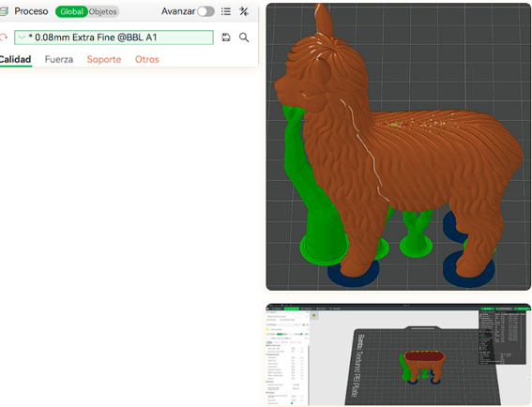Select the Global process scope
This screenshot has width=532, height=407.
[x=71, y=12]
